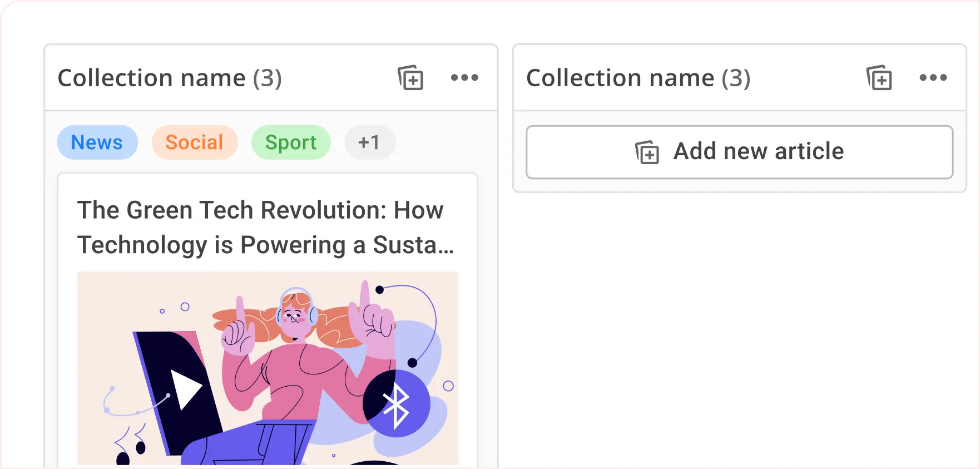Open the three-dot menu on the right collection
980x469 pixels.
click(x=933, y=78)
